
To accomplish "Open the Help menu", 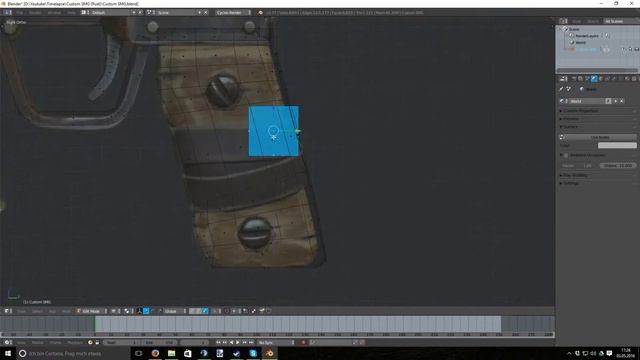I will [71, 13].
